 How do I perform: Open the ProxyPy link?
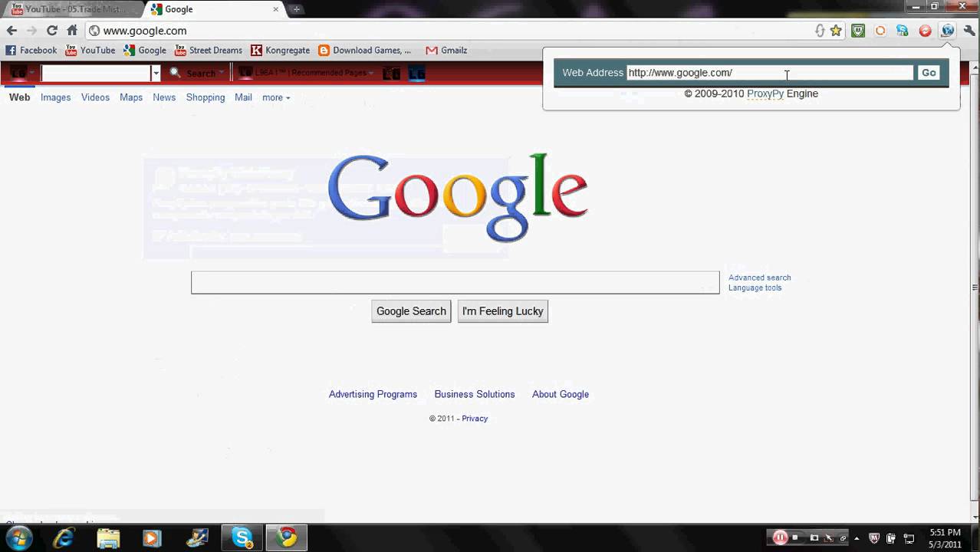[x=765, y=94]
